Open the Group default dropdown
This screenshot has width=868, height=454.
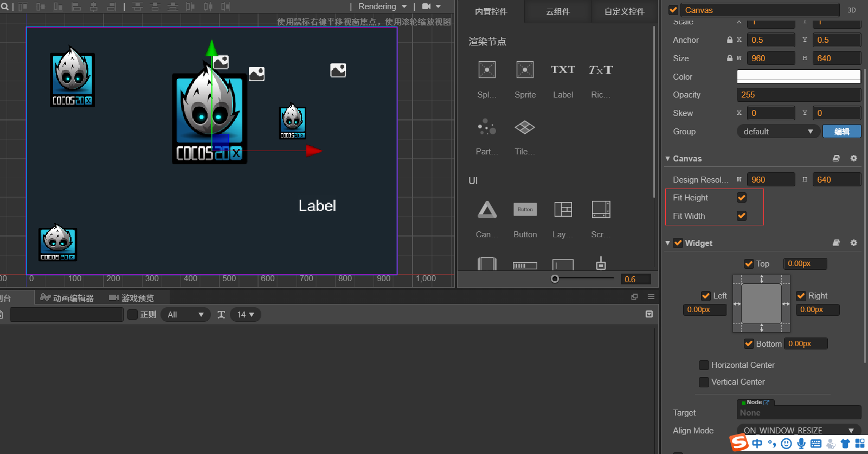777,132
